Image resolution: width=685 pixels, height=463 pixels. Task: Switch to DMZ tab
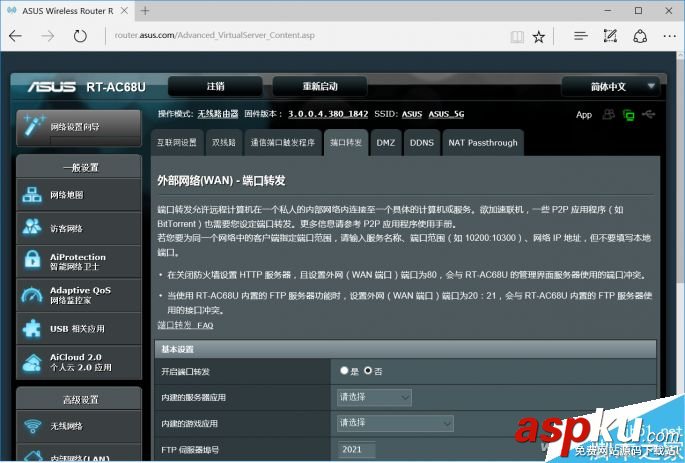pos(386,142)
